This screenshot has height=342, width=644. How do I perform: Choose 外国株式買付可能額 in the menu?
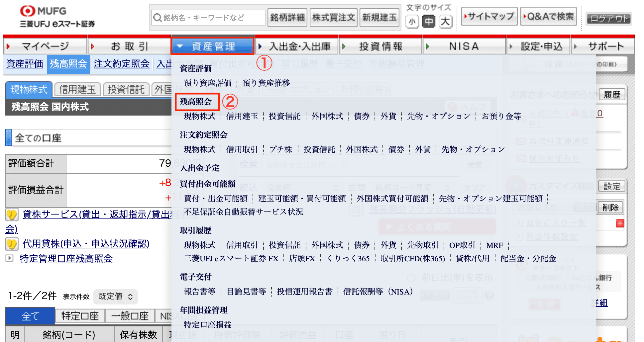coord(392,199)
